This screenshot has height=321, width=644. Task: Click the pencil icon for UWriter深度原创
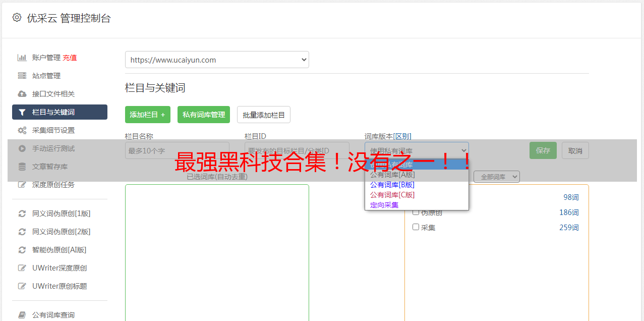tap(22, 268)
